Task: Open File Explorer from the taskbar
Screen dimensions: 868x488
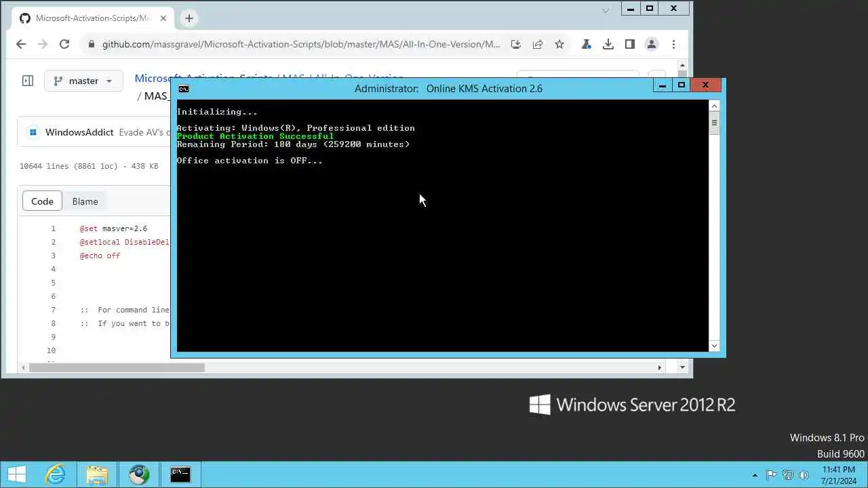Action: pyautogui.click(x=97, y=474)
